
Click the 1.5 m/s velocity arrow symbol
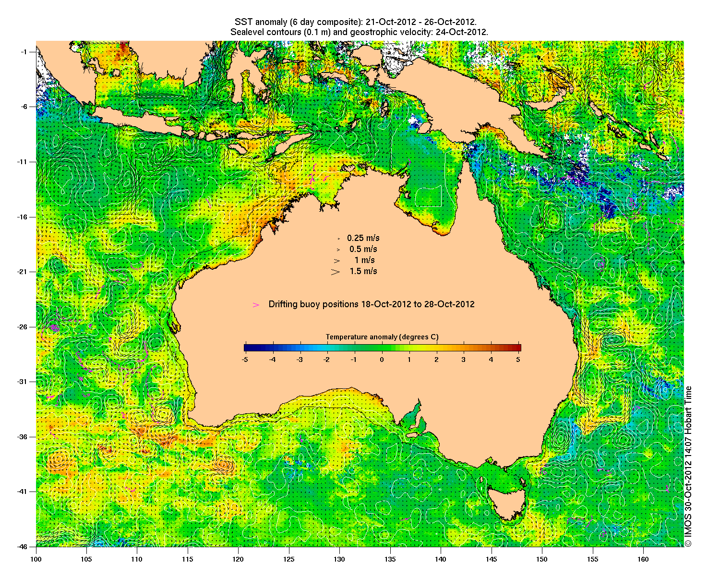click(336, 272)
